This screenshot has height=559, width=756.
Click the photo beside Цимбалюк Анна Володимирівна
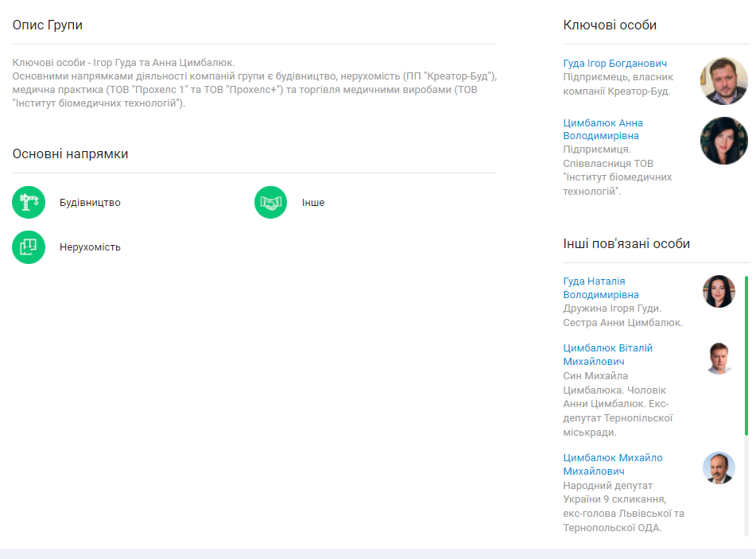pos(723,141)
